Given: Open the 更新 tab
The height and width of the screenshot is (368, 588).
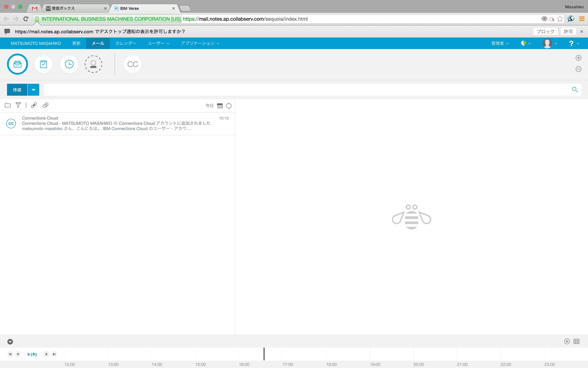Looking at the screenshot, I should (x=76, y=43).
